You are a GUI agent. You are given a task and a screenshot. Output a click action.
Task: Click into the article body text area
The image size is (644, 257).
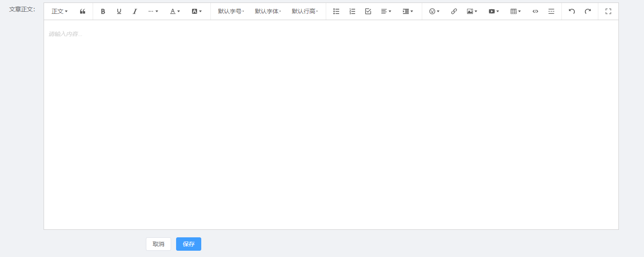pos(331,125)
